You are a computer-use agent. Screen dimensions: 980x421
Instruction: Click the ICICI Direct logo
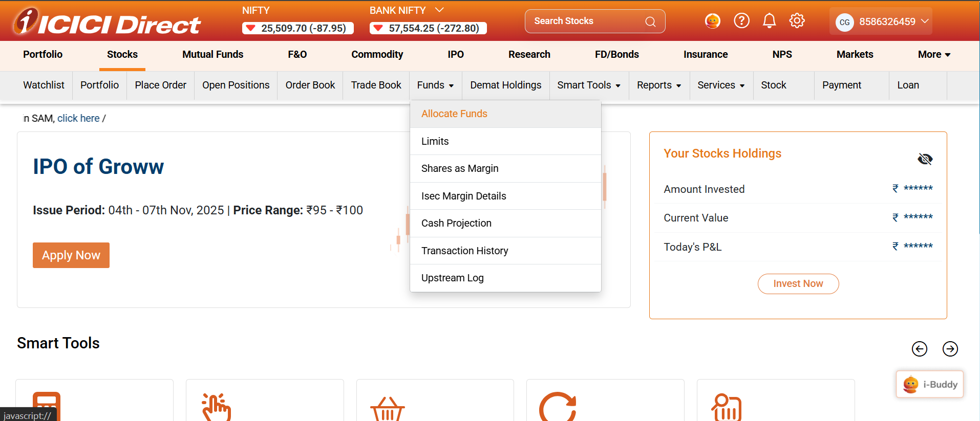point(106,22)
